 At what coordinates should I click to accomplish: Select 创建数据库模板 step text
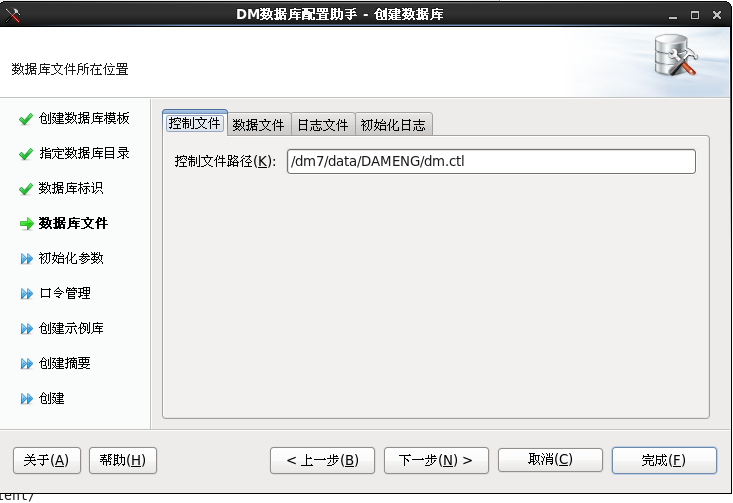(x=84, y=118)
